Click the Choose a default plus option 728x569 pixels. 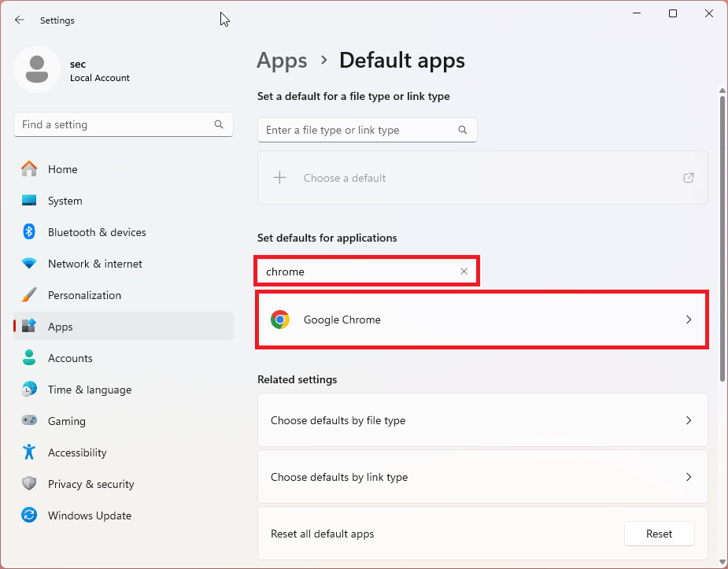point(279,177)
